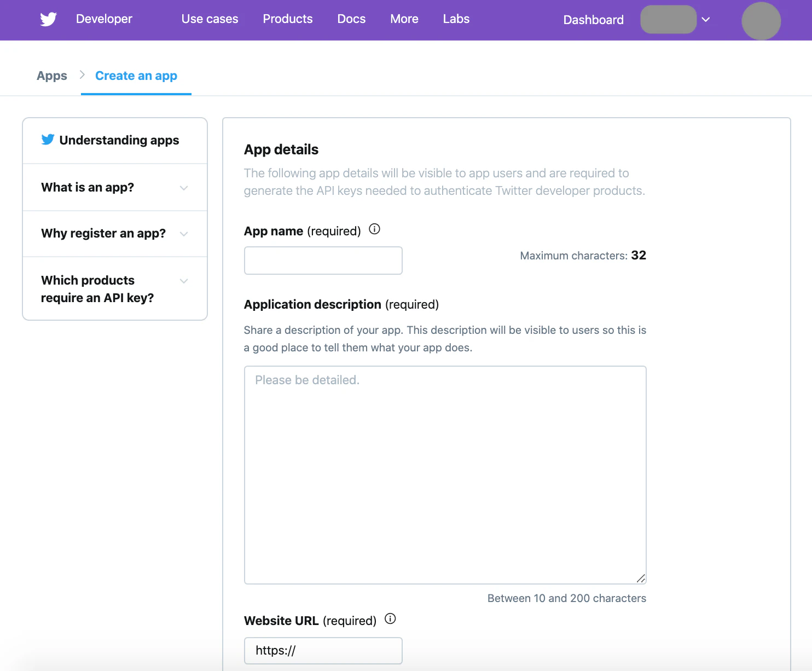Screen dimensions: 812x671
Task: Click "Maximum characters: 32" text
Action: click(583, 256)
